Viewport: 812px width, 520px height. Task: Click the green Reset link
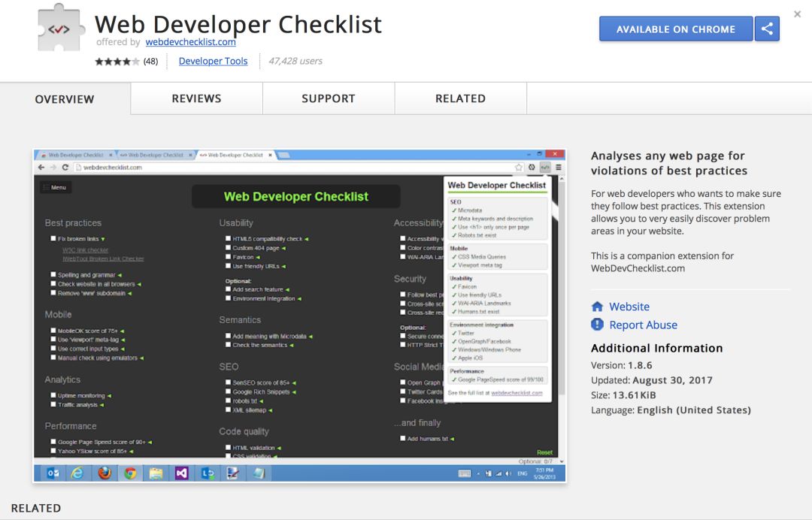click(545, 452)
